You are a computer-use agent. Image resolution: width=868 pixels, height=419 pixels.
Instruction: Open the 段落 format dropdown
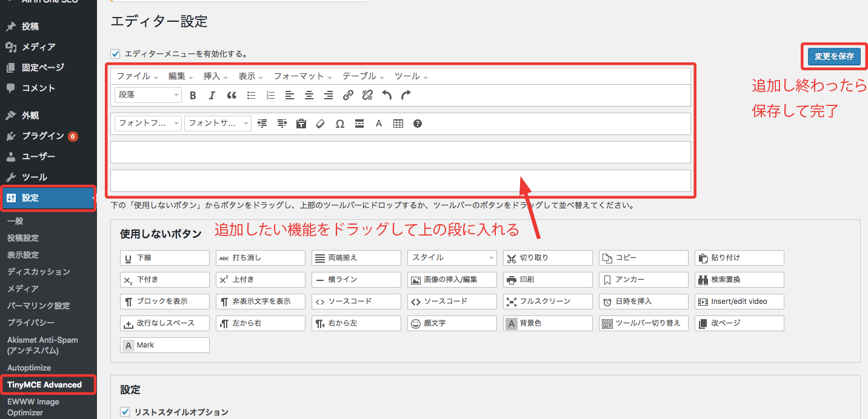click(x=148, y=95)
